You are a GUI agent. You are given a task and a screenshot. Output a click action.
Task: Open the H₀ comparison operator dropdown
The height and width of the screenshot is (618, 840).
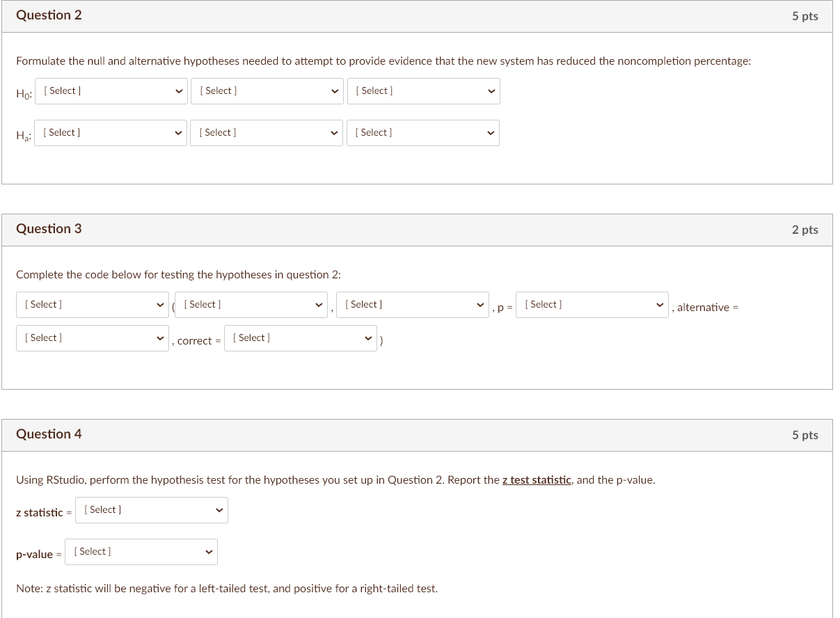[267, 90]
